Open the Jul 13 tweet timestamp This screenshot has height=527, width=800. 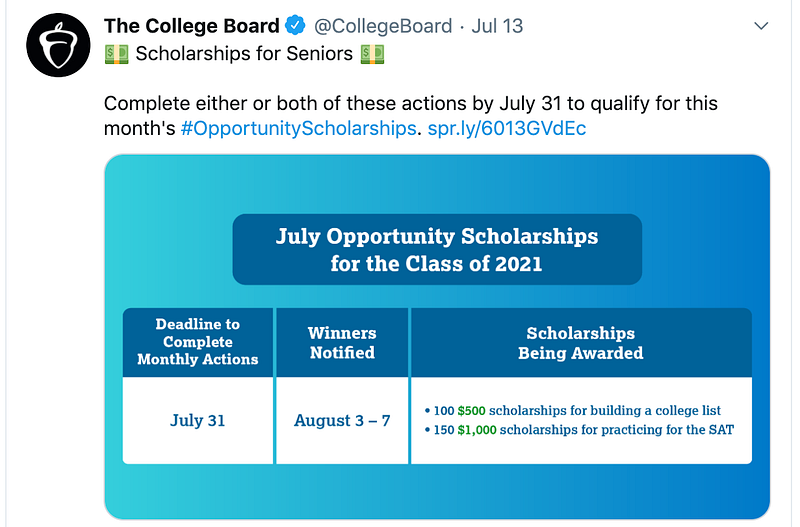click(497, 26)
